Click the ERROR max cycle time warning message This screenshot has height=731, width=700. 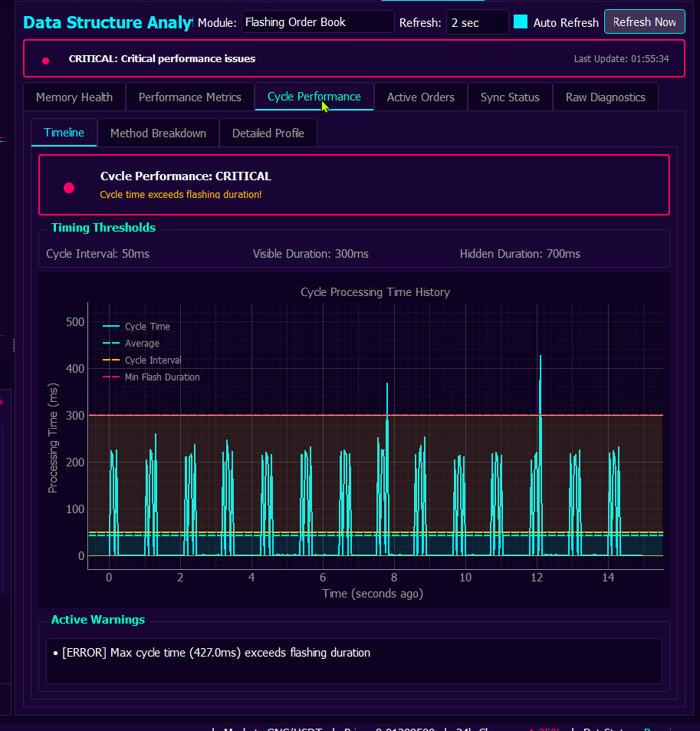[216, 653]
